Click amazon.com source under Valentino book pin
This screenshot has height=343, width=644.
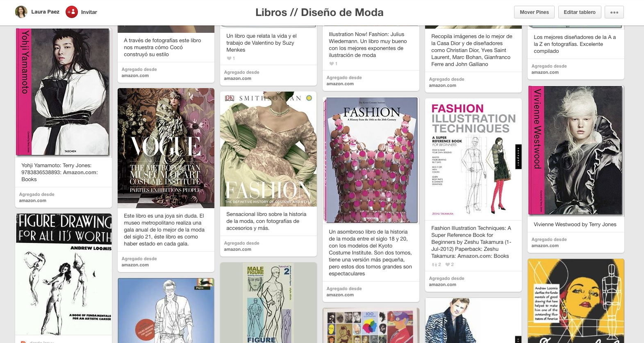pos(238,78)
